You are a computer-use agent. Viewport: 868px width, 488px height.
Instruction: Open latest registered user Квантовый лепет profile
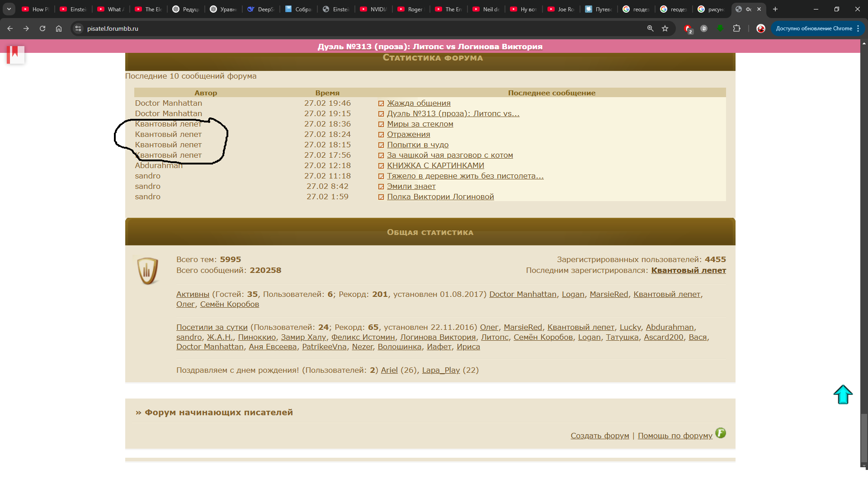[689, 271]
